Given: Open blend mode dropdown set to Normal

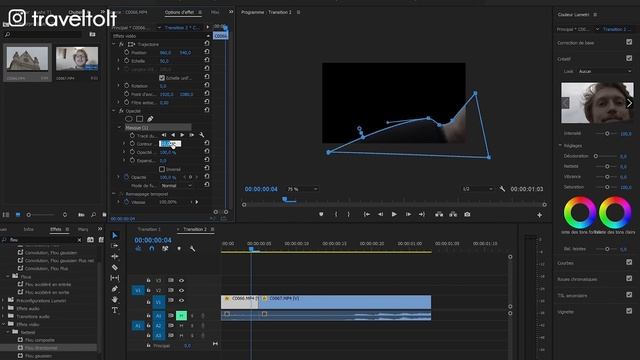Looking at the screenshot, I should pos(176,185).
